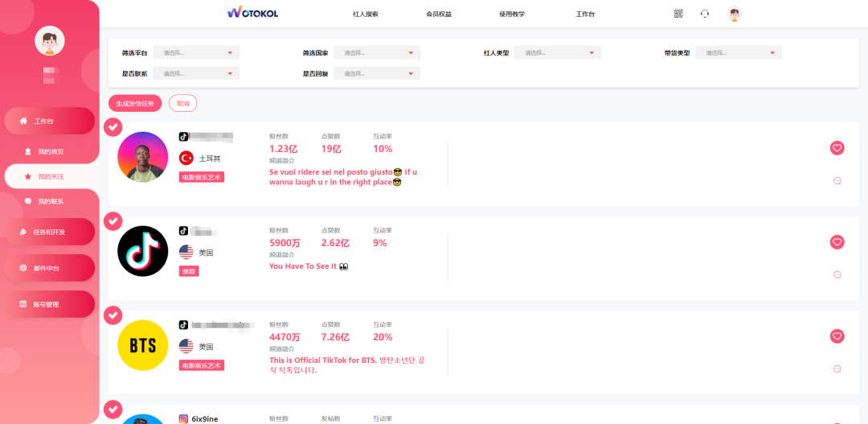868x424 pixels.
Task: Click the TikTok platform icon on 土耳其 card
Action: point(183,136)
